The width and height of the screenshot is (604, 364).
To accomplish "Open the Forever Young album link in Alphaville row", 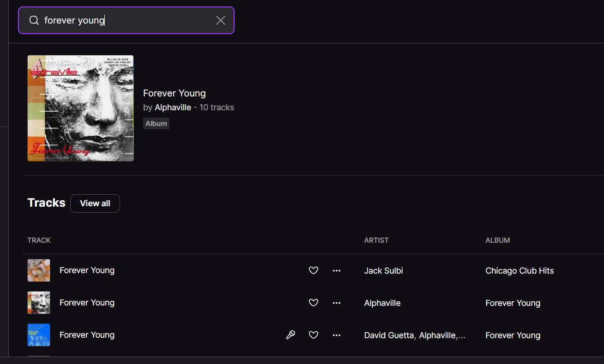I will point(513,303).
